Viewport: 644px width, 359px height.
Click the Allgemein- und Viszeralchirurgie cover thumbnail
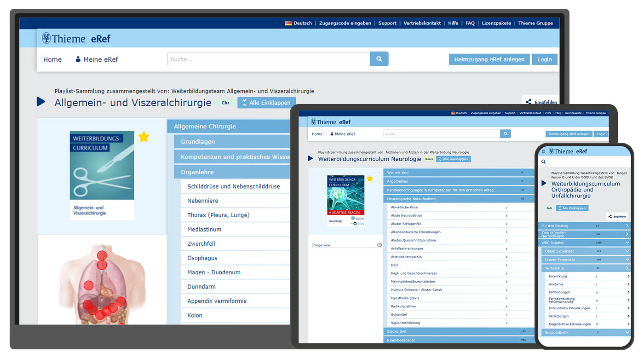(x=102, y=175)
